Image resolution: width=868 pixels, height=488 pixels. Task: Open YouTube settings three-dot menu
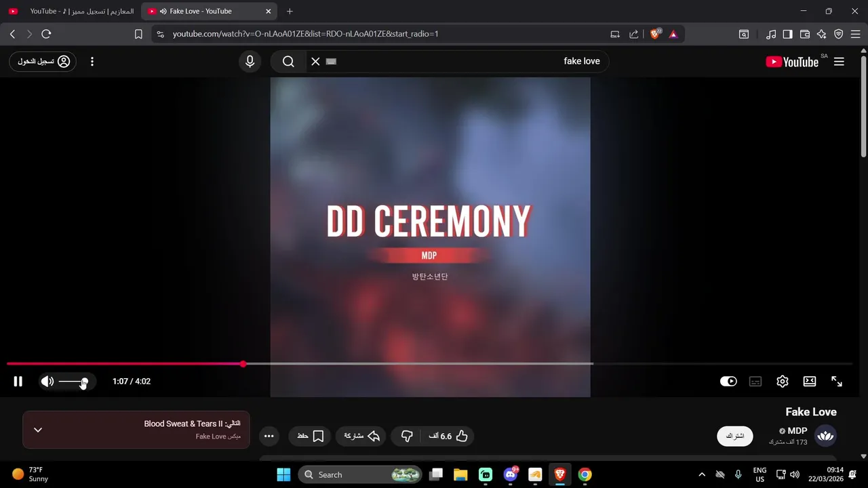(x=92, y=62)
